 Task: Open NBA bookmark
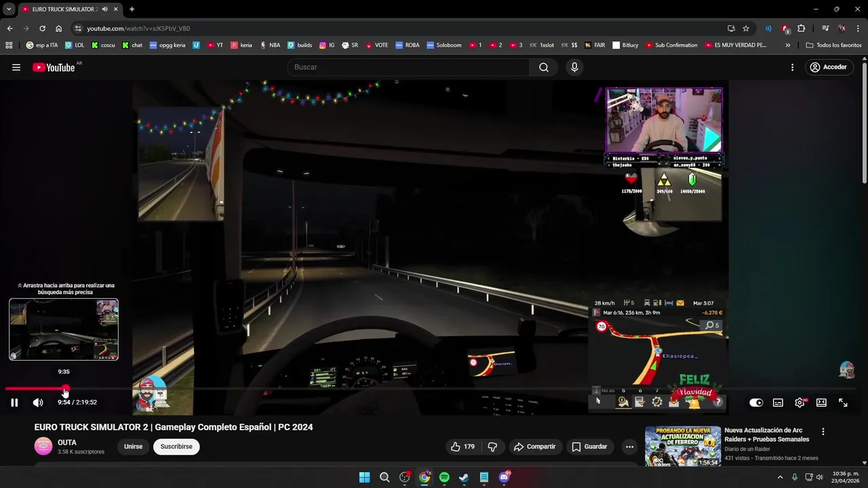coord(269,45)
